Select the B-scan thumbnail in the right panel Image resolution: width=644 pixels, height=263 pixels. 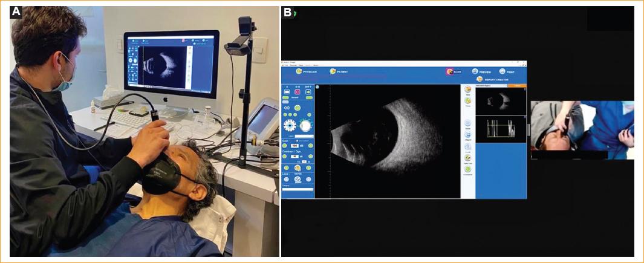pos(501,101)
